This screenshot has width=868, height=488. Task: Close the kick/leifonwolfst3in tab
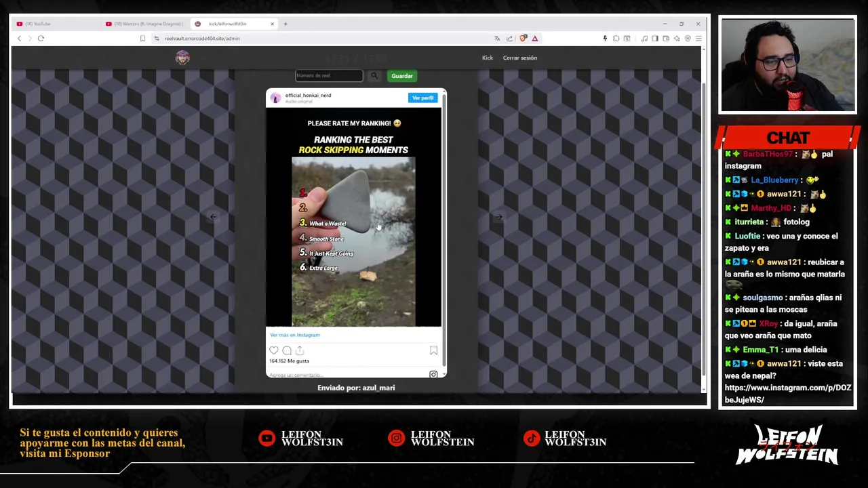pyautogui.click(x=272, y=24)
